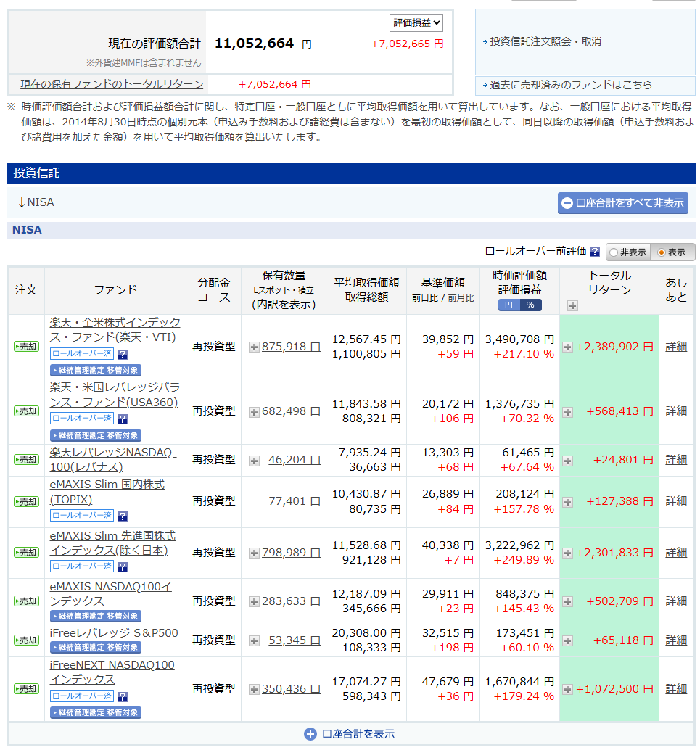
Task: Switch valuation display to %
Action: tap(531, 305)
